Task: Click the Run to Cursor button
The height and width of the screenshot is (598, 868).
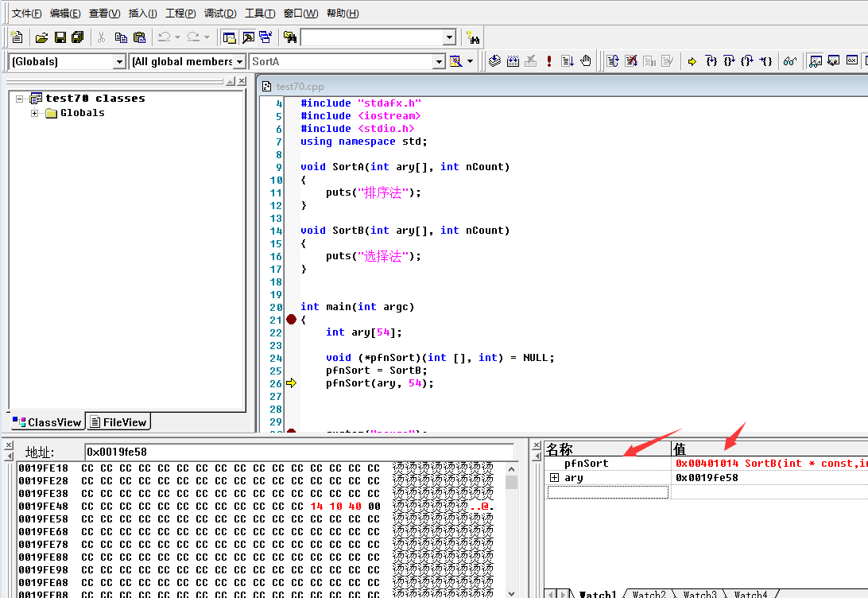Action: tap(765, 62)
